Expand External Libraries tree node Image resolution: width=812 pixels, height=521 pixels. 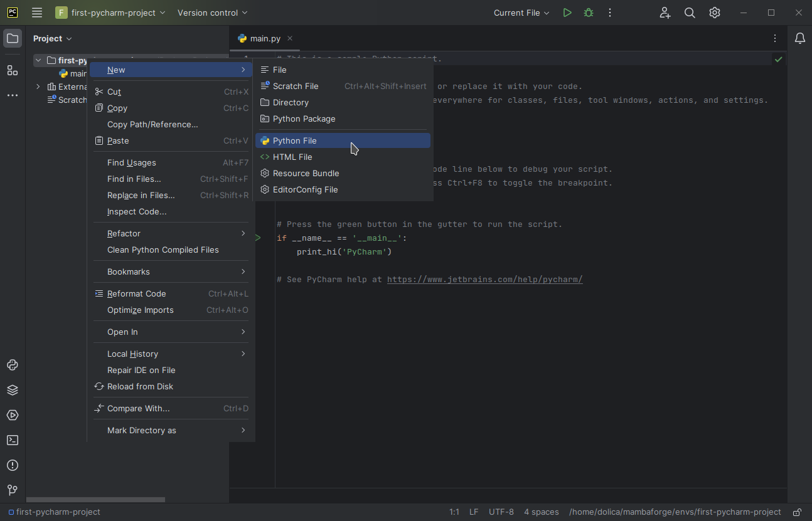[x=38, y=87]
